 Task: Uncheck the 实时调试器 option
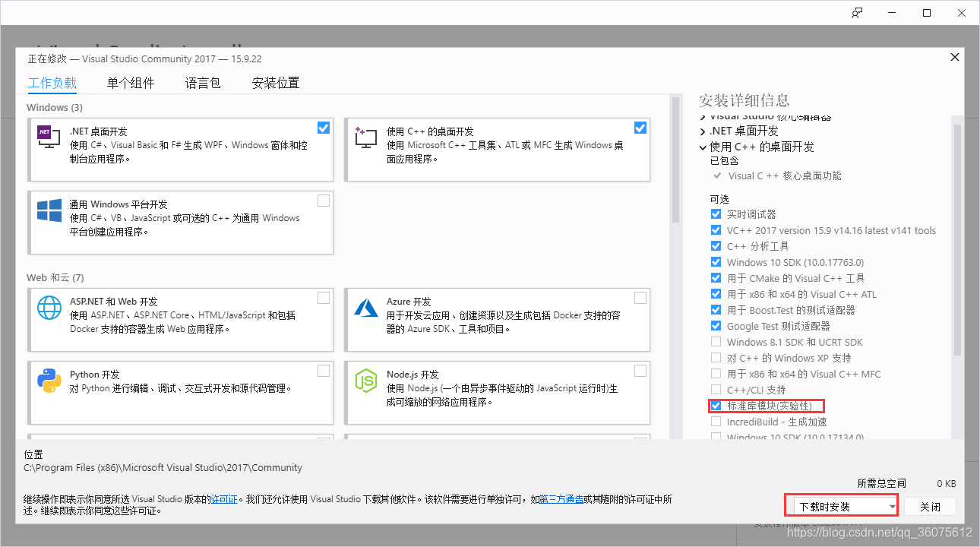tap(716, 214)
